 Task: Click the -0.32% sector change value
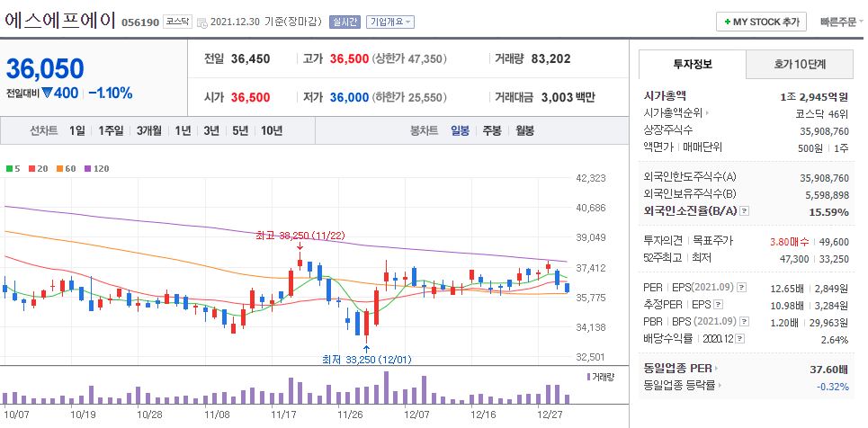[x=833, y=387]
